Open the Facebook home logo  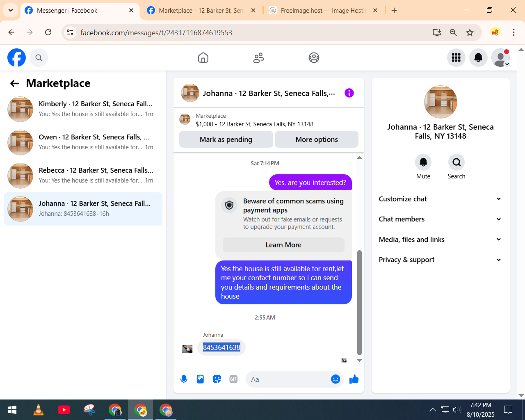tap(17, 57)
